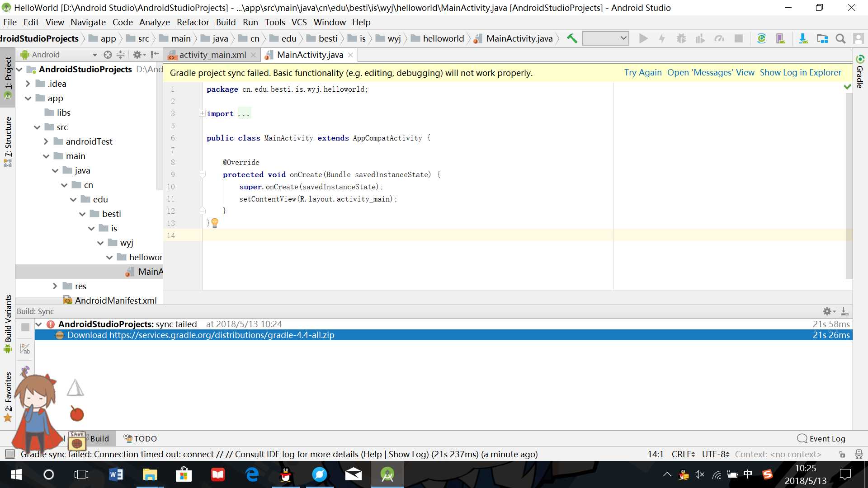
Task: Open the VCS menu
Action: click(299, 22)
